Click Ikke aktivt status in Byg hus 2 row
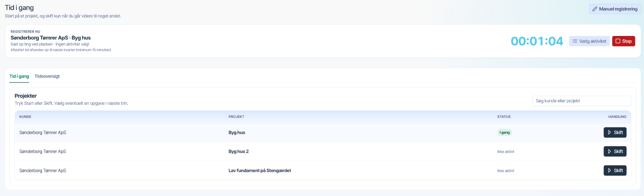 coord(506,152)
